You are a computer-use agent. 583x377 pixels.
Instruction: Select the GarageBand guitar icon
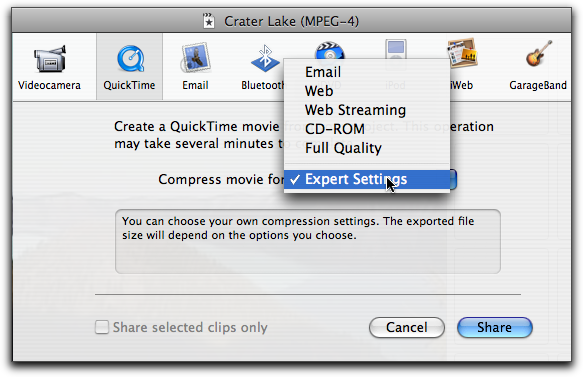[539, 53]
